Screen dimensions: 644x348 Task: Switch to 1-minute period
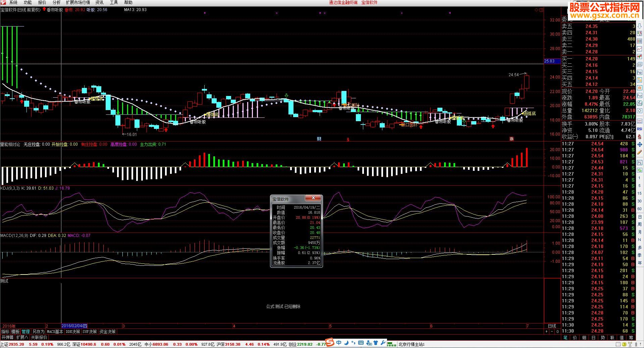[x=639, y=178]
